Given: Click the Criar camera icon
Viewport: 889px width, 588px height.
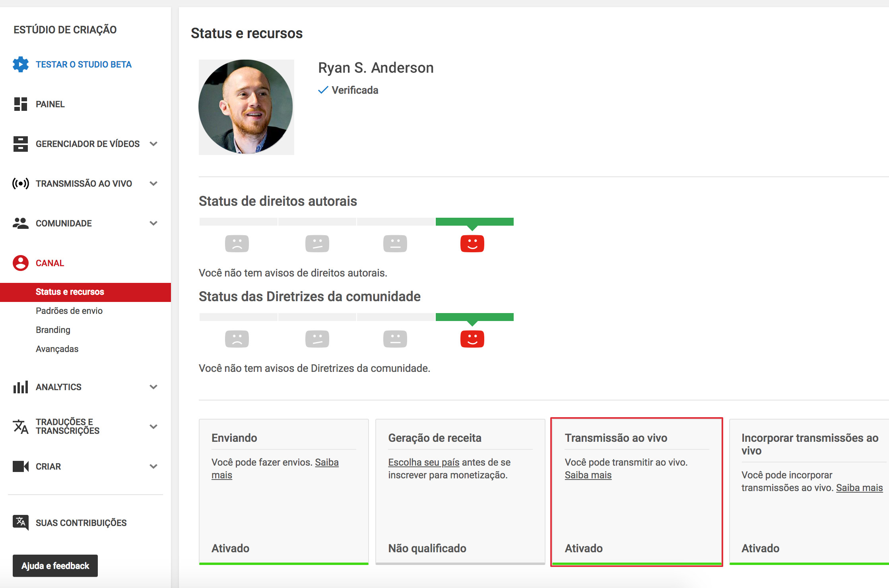Looking at the screenshot, I should (x=21, y=466).
